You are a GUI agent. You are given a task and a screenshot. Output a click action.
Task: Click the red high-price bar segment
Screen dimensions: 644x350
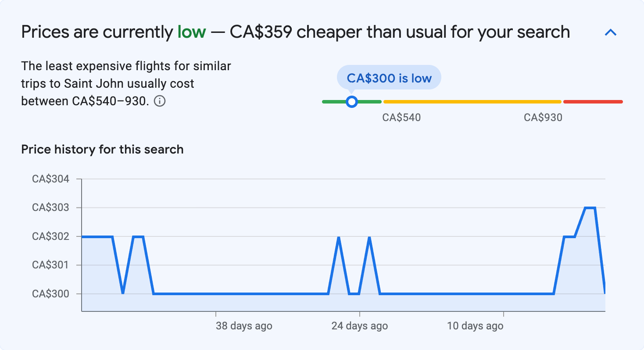click(x=593, y=102)
